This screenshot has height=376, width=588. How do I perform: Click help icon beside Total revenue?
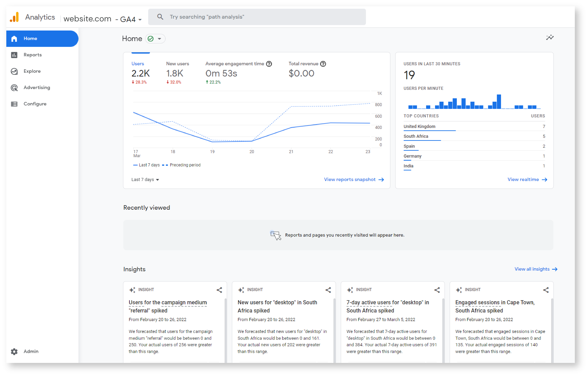pyautogui.click(x=323, y=64)
